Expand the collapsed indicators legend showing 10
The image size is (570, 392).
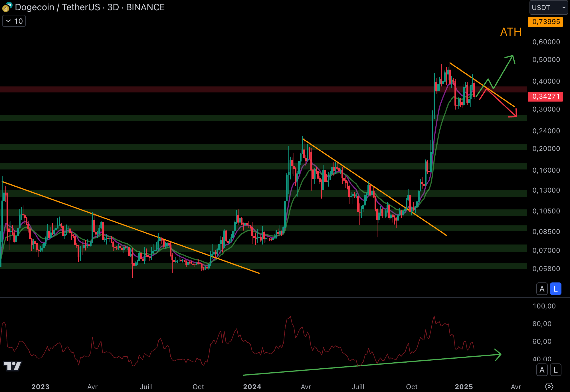click(x=14, y=21)
